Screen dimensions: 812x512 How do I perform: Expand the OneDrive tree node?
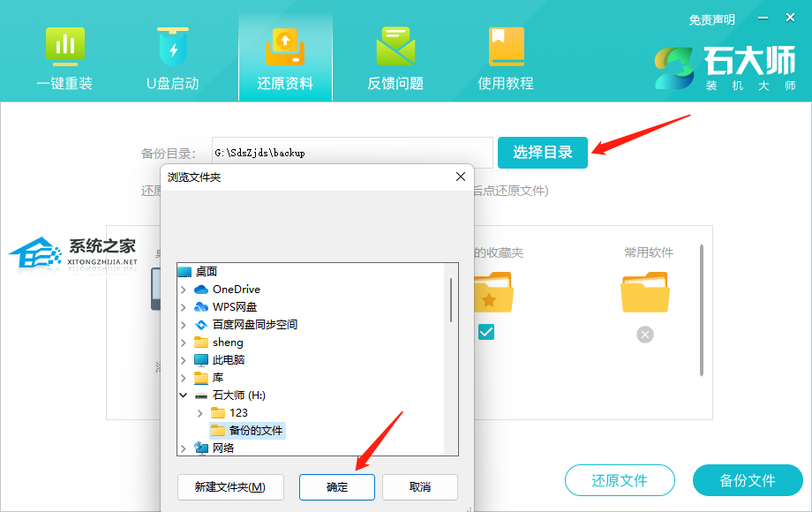[184, 290]
